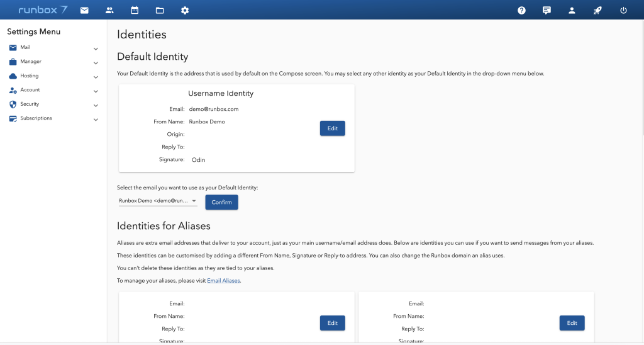This screenshot has width=644, height=345.
Task: Open the Help question mark icon
Action: coord(521,10)
